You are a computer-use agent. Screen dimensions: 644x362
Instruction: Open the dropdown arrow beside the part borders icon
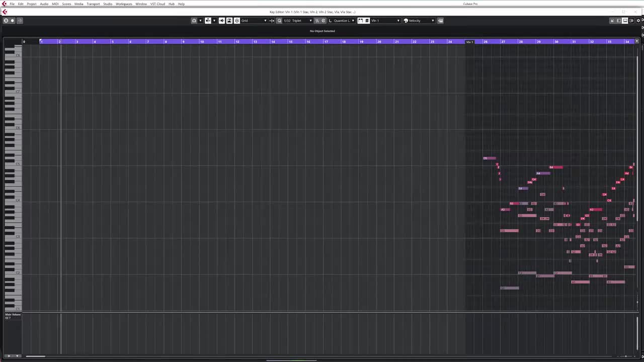coord(214,21)
